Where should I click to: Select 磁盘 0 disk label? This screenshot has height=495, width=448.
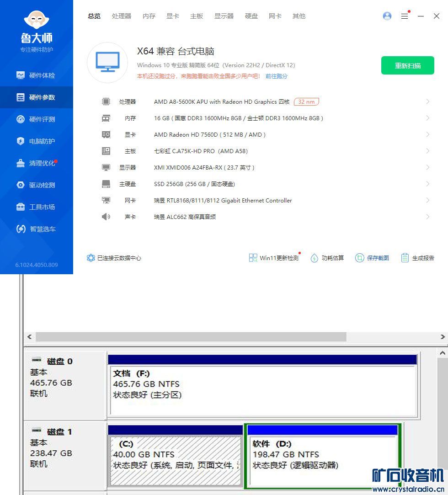point(60,362)
